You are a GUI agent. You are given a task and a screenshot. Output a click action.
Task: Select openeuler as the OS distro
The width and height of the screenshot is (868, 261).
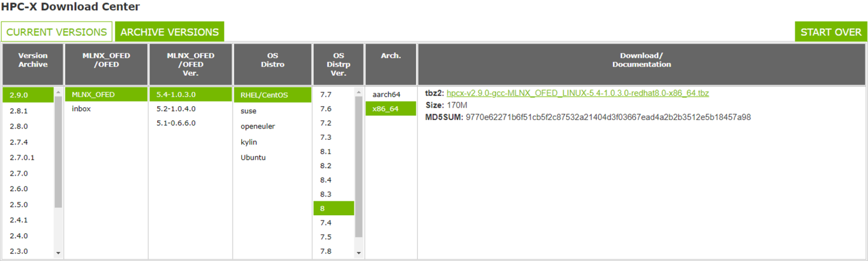point(257,127)
